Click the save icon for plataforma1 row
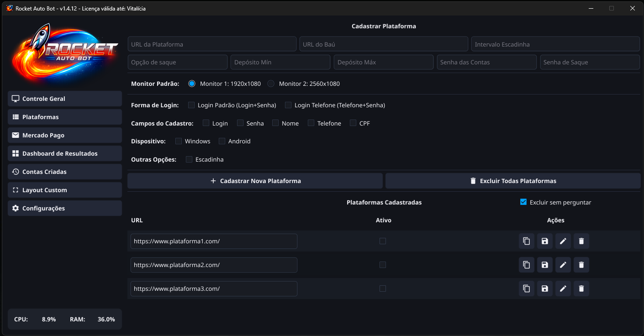The width and height of the screenshot is (644, 336). coord(544,241)
